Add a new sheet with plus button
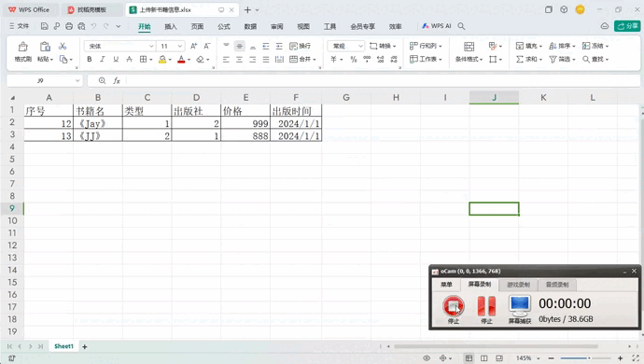644x364 pixels. [x=85, y=347]
